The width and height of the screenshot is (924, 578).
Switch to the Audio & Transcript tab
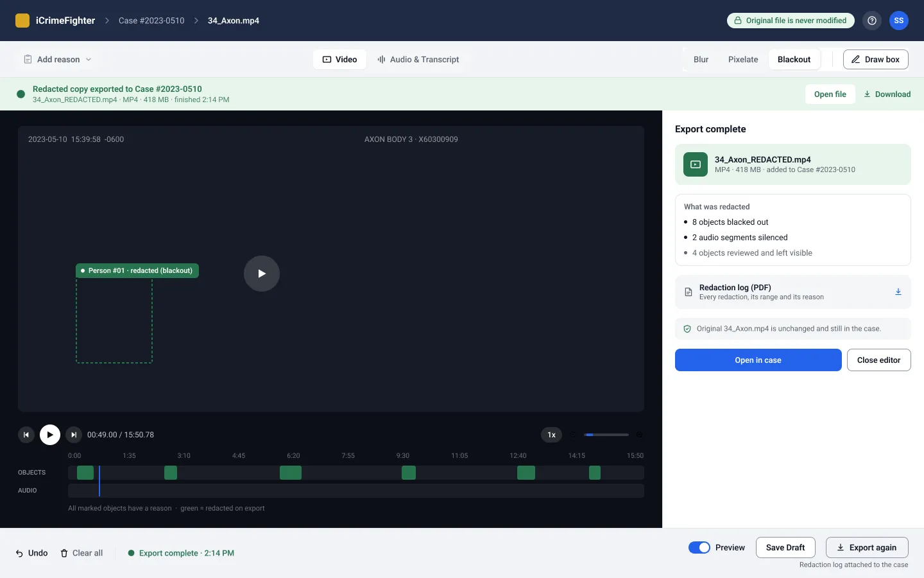tap(418, 59)
